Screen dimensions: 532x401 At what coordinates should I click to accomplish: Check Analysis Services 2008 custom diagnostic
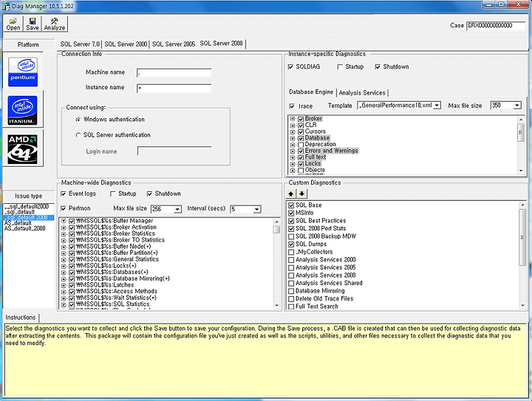click(291, 275)
